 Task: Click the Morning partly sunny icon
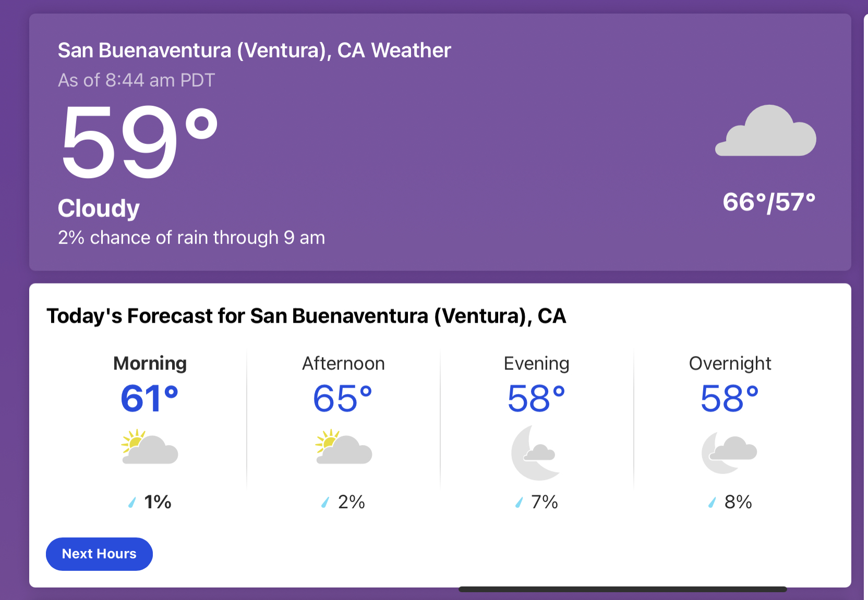point(150,447)
